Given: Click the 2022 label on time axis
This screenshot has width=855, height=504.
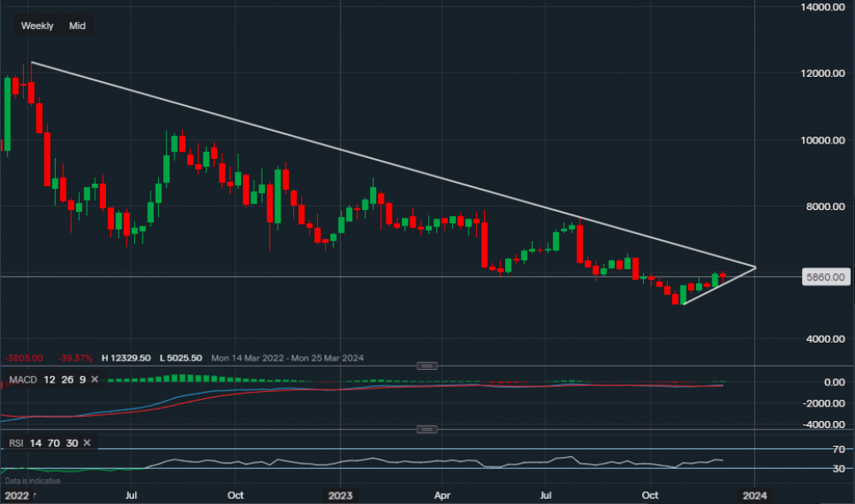Looking at the screenshot, I should pos(17,495).
